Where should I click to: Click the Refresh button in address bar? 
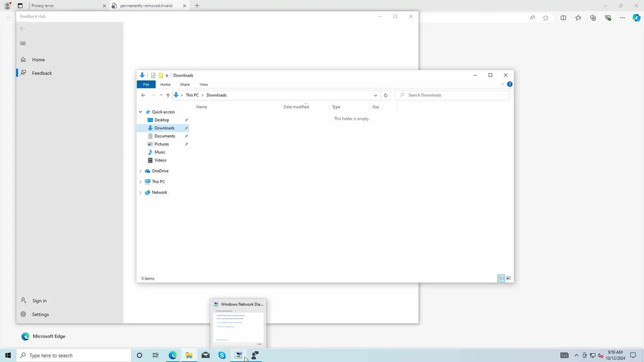(x=385, y=95)
